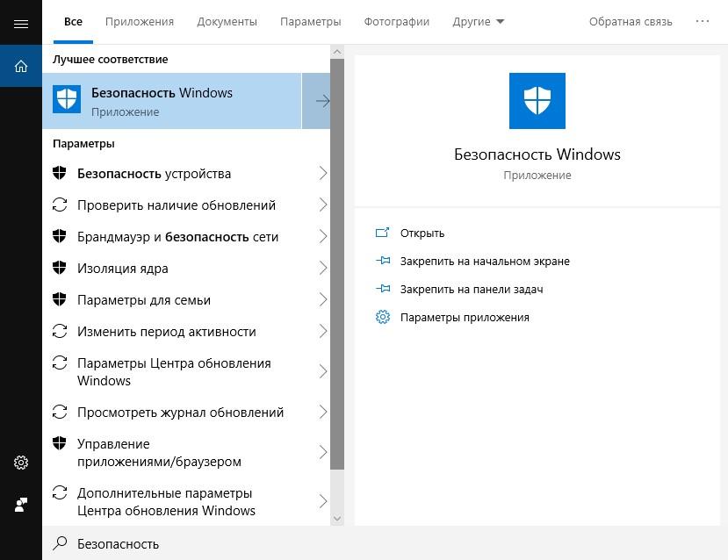This screenshot has height=560, width=728.
Task: Select the Безопасность Windows best match result
Action: click(x=172, y=101)
